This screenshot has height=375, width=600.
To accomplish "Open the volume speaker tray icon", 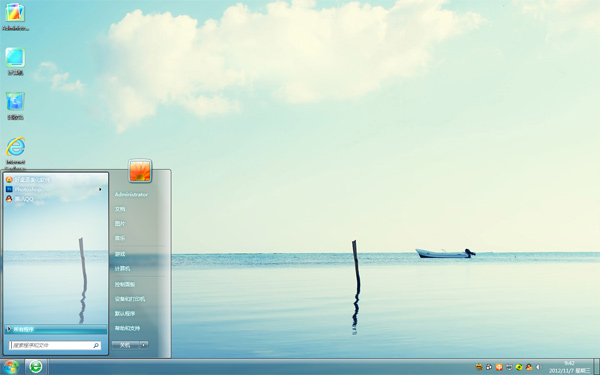I will point(539,367).
